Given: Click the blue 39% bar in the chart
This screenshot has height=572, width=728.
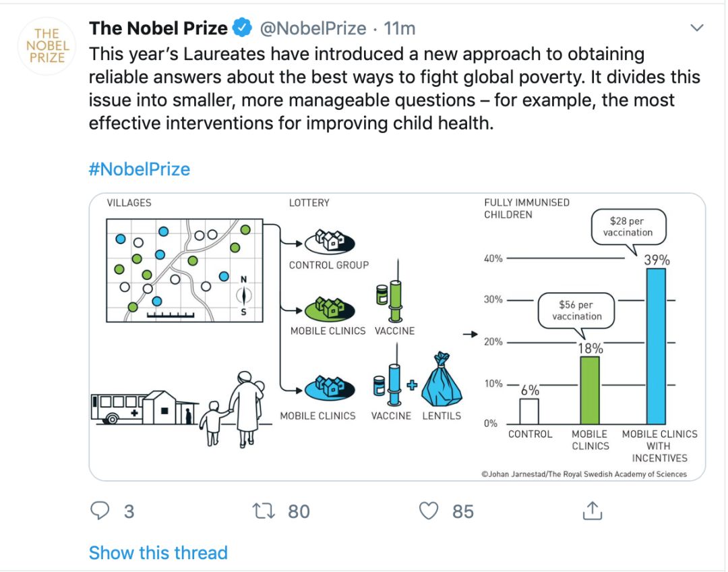Looking at the screenshot, I should [x=656, y=345].
